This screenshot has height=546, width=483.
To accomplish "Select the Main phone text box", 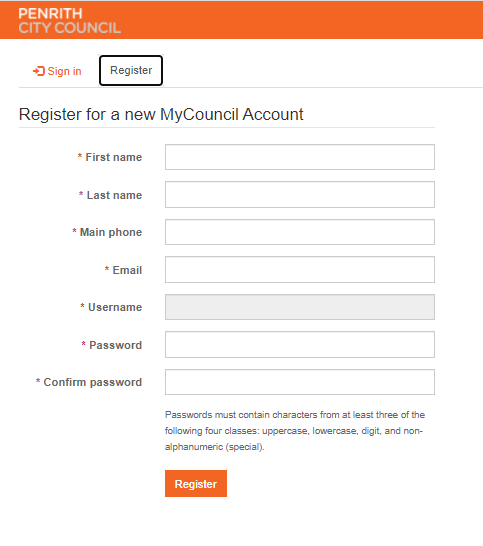I will coord(300,232).
